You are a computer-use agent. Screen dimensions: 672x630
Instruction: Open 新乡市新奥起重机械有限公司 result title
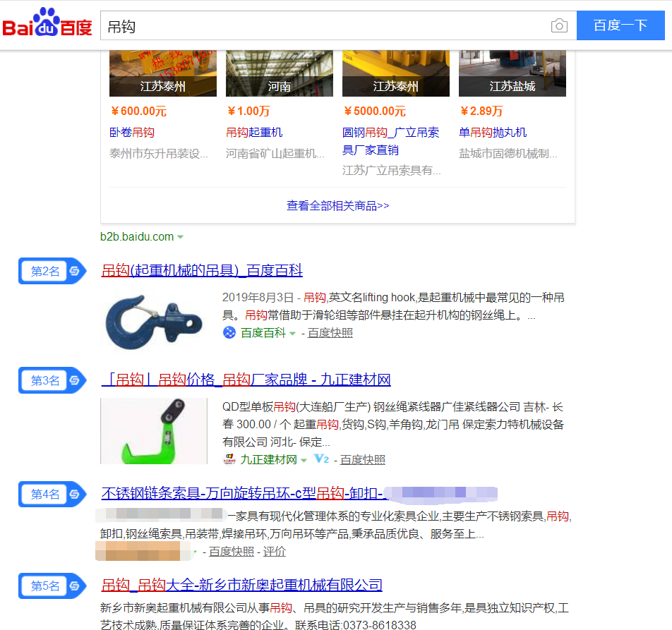pyautogui.click(x=241, y=585)
